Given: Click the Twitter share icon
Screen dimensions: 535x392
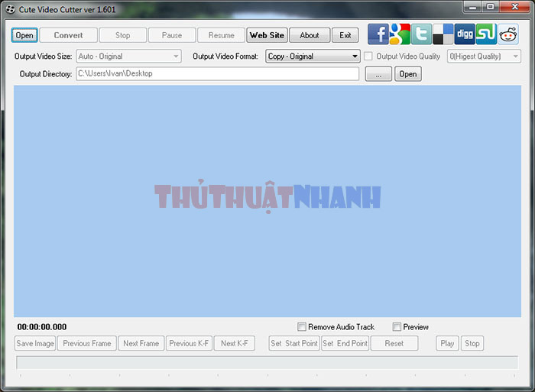Looking at the screenshot, I should pyautogui.click(x=421, y=34).
